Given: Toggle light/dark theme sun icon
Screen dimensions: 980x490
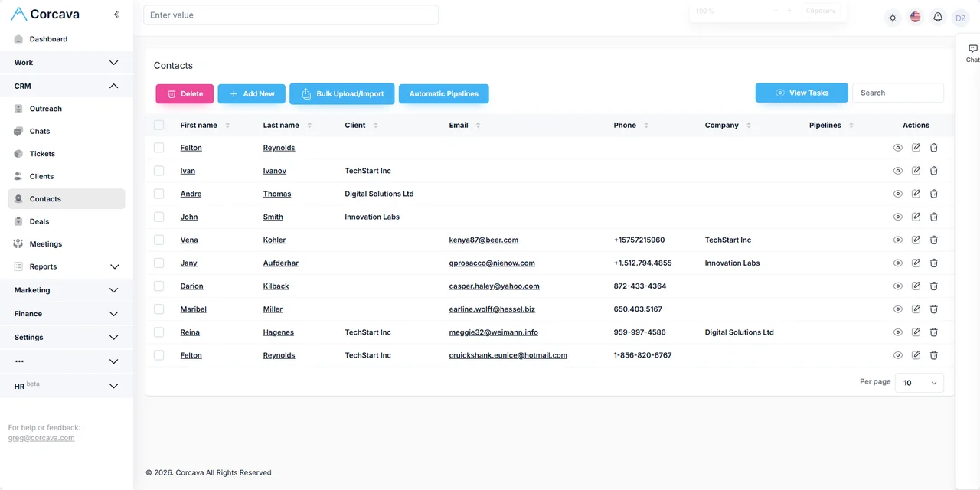Looking at the screenshot, I should pyautogui.click(x=893, y=18).
